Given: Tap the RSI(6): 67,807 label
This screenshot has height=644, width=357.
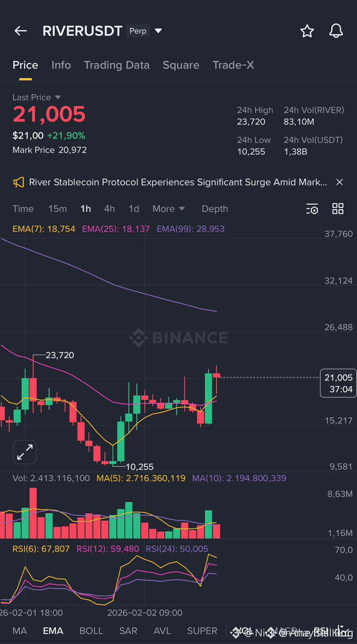Looking at the screenshot, I should pos(41,549).
